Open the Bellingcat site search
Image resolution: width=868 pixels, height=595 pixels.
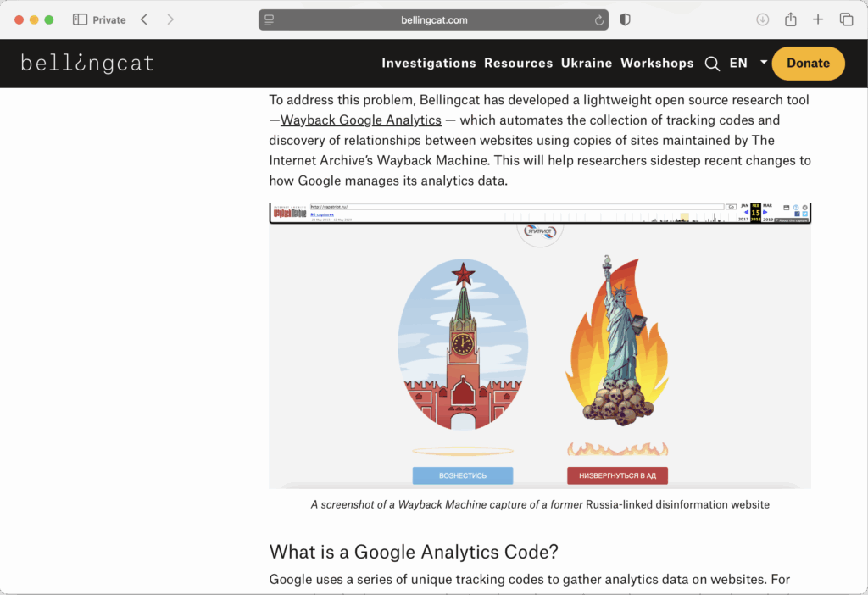712,64
